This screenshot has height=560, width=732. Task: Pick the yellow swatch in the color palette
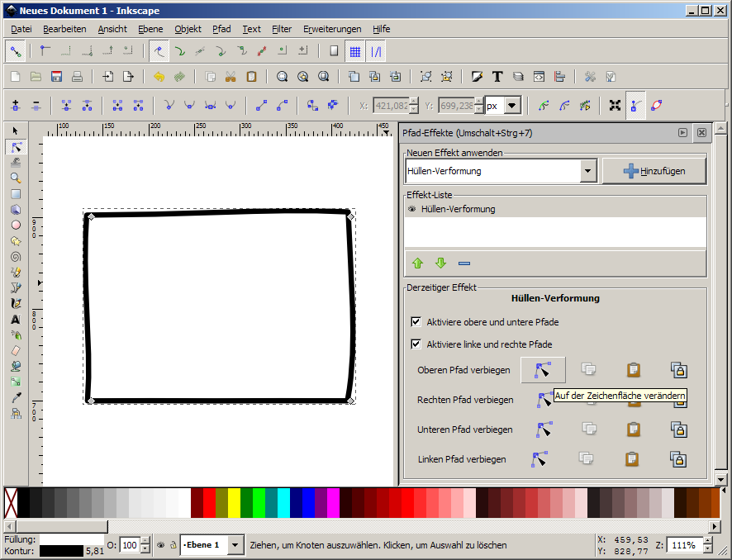[x=234, y=502]
